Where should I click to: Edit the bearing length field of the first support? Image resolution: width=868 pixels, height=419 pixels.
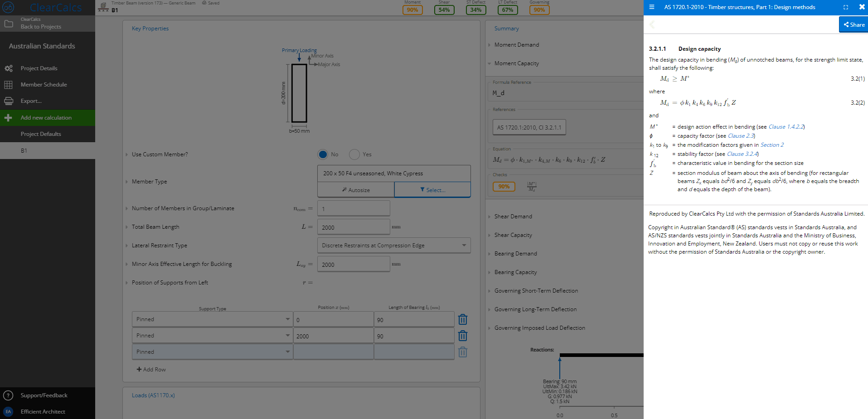(414, 319)
